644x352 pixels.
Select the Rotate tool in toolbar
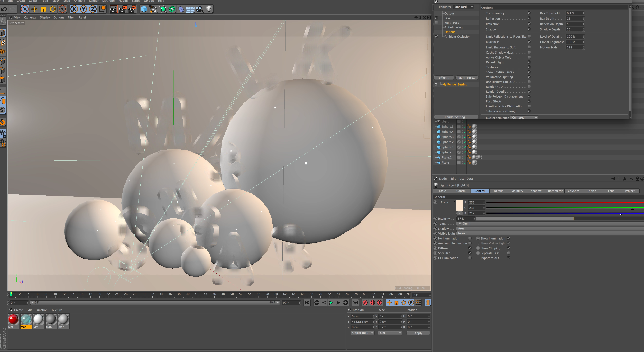coord(53,9)
